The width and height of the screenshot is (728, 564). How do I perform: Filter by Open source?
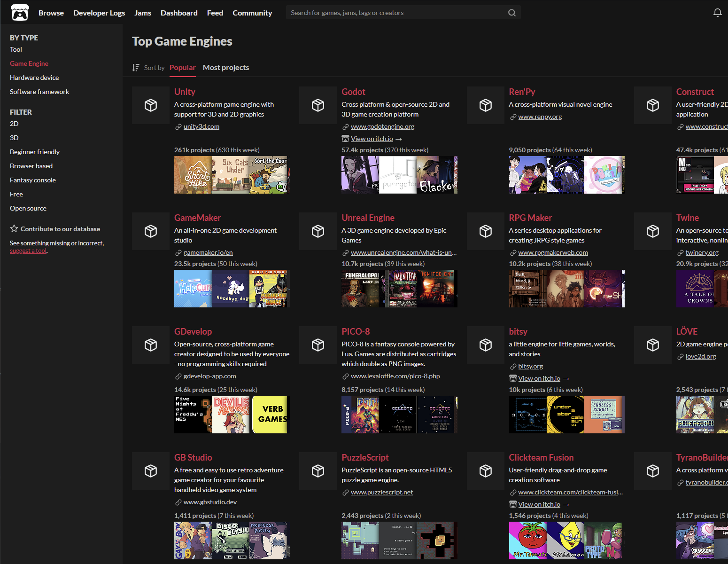click(x=28, y=208)
